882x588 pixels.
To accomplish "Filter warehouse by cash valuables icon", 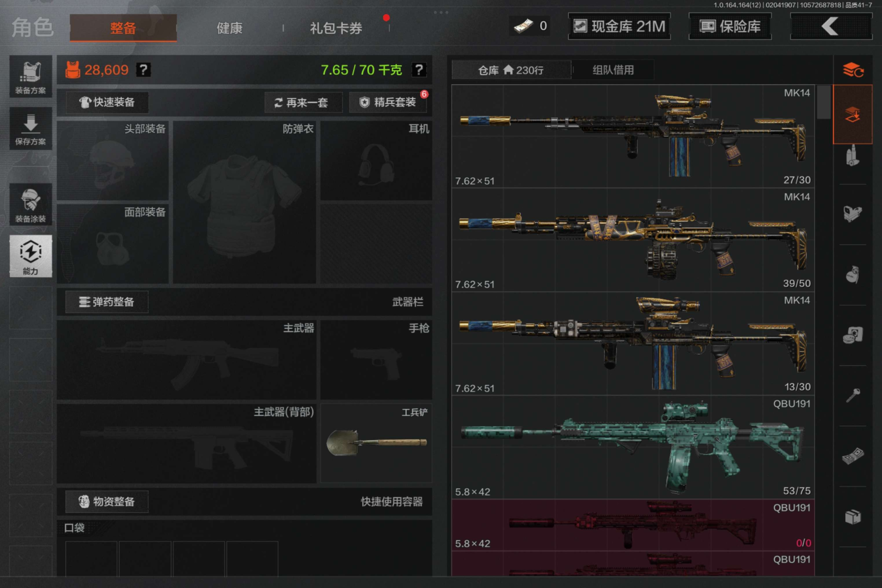I will tap(852, 456).
